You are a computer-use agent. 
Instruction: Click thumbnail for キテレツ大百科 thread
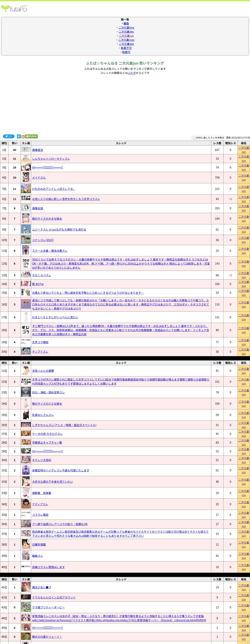pyautogui.click(x=26, y=460)
